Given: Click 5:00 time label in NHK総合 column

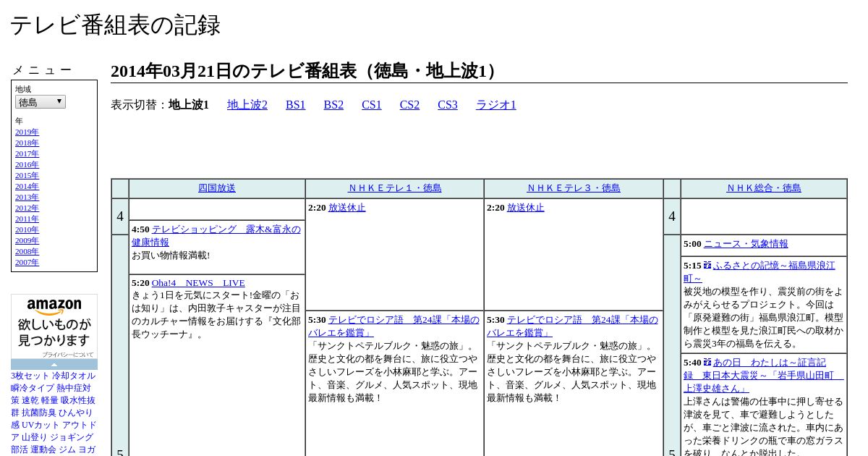Looking at the screenshot, I should (692, 244).
